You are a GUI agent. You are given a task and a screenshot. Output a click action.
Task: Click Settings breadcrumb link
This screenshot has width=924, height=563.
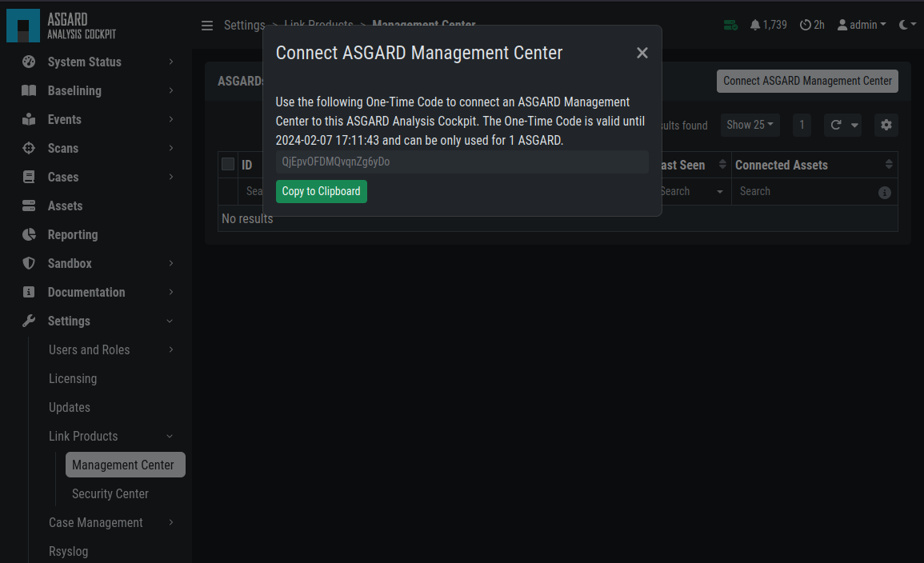(245, 26)
